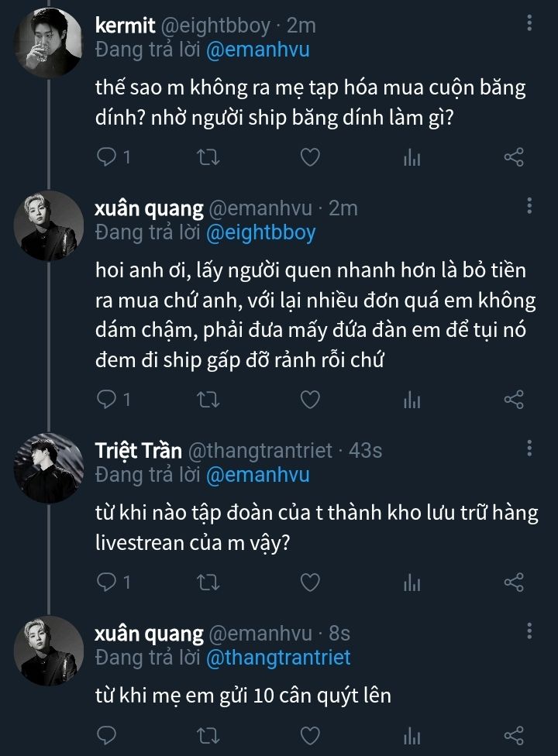Image resolution: width=558 pixels, height=756 pixels.
Task: Reply to kermit's tweet about băng dính
Action: point(106,158)
